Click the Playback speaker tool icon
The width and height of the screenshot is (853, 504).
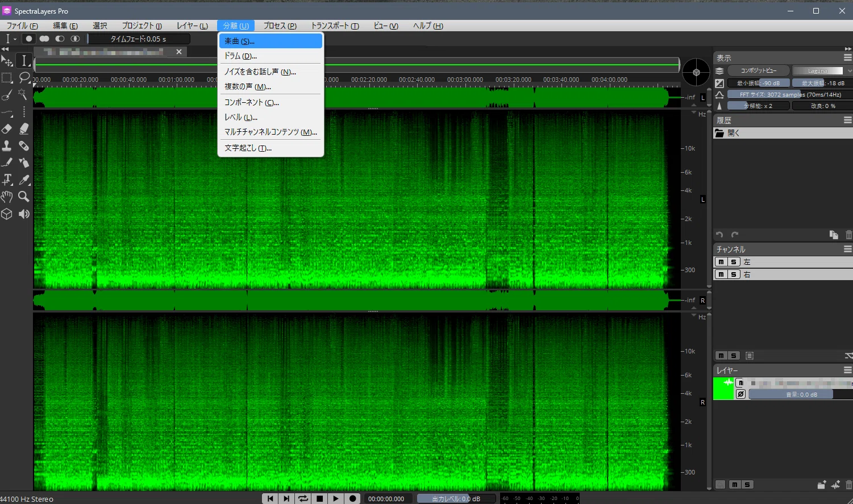tap(23, 214)
